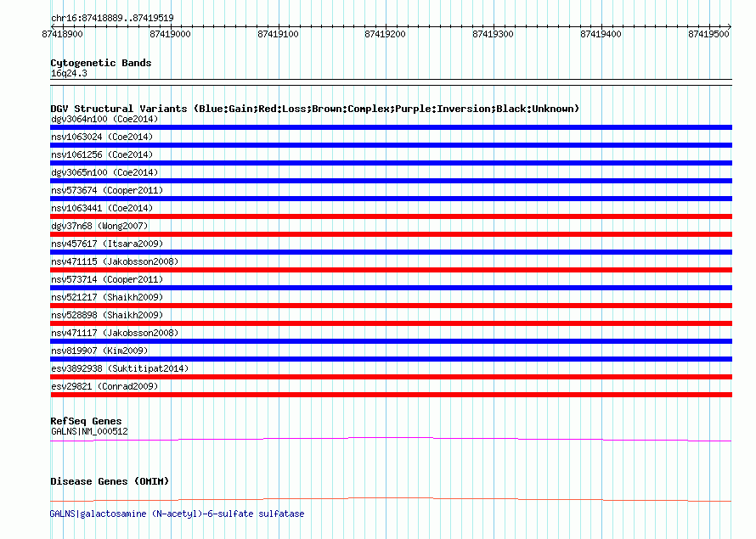The height and width of the screenshot is (539, 756).
Task: Select the blue gain bar under nsv819907
Action: pyautogui.click(x=391, y=359)
